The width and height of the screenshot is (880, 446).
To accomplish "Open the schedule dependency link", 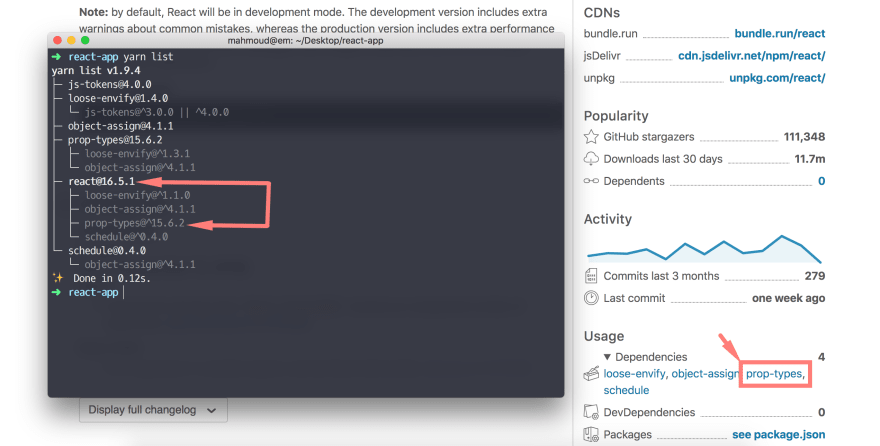I will click(x=626, y=390).
